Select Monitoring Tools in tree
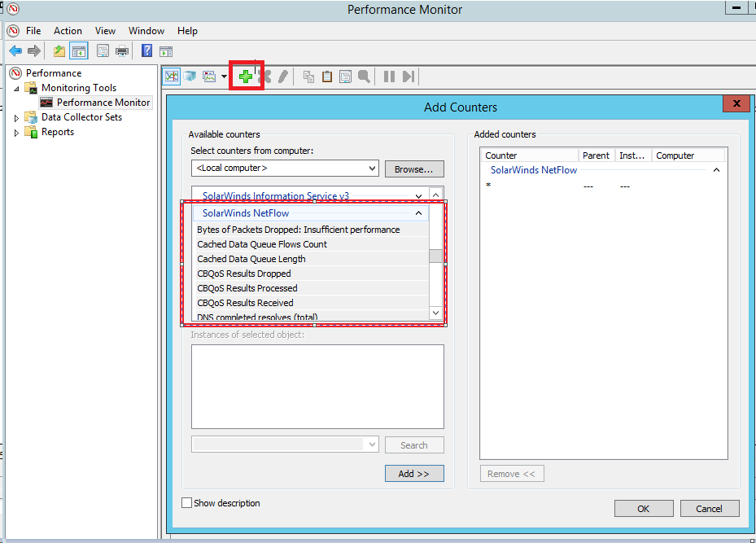Screen dimensions: 756x543 [x=79, y=88]
